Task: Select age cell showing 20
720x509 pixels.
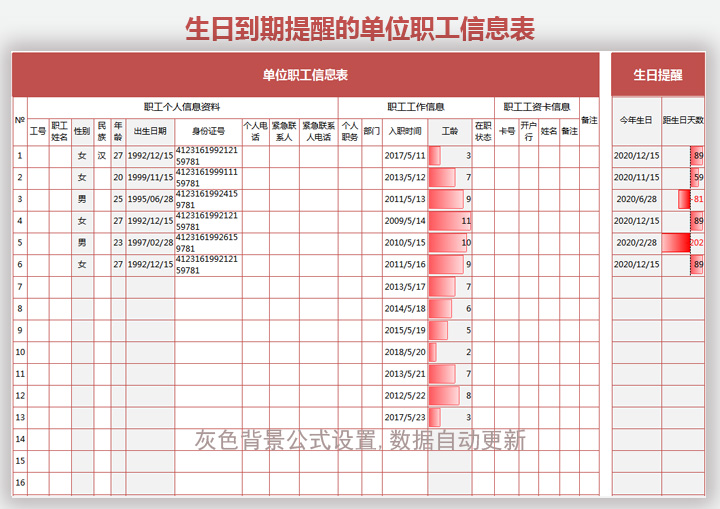Action: pyautogui.click(x=118, y=178)
